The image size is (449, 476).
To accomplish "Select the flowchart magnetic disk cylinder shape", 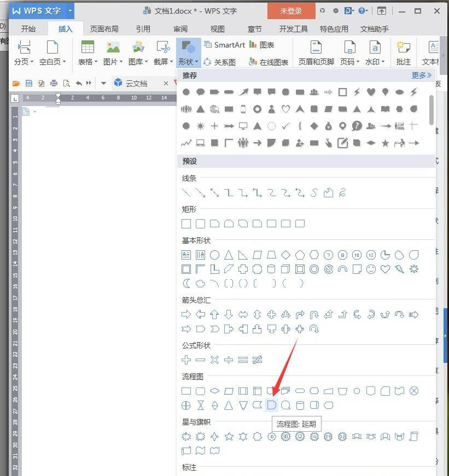I will pyautogui.click(x=300, y=406).
